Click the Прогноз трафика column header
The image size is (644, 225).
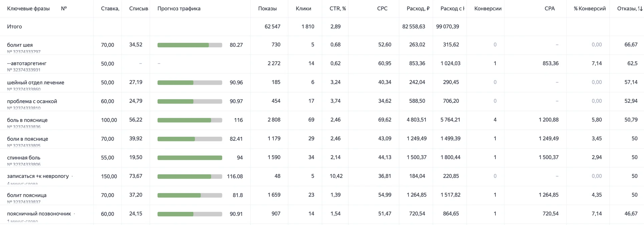[179, 9]
